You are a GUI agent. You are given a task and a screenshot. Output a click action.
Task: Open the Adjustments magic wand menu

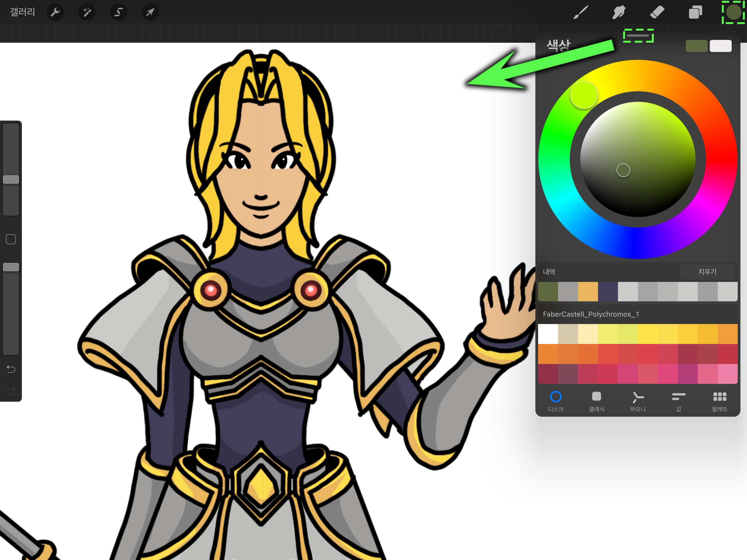click(87, 13)
